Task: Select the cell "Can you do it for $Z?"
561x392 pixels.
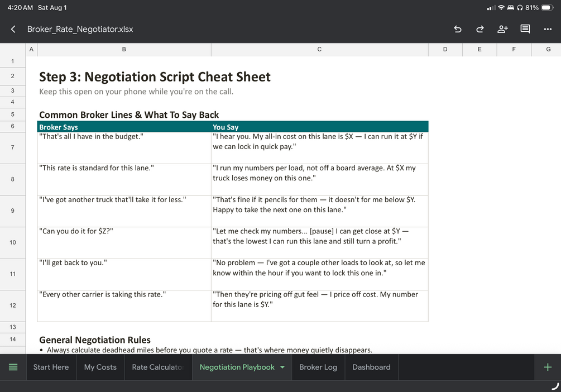Action: 124,242
